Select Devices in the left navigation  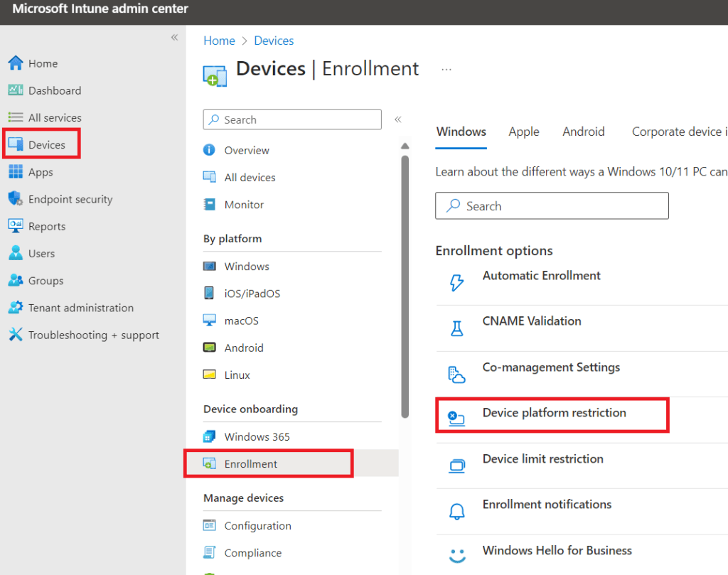tap(46, 145)
